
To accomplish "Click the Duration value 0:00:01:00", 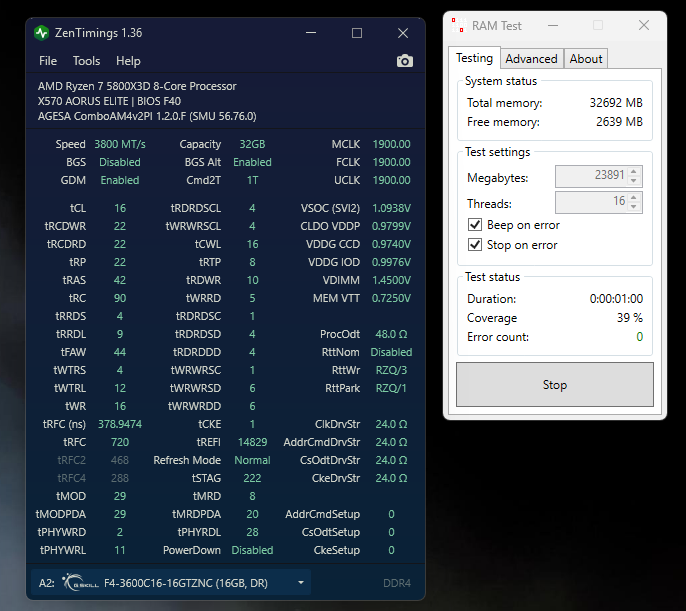I will pyautogui.click(x=616, y=298).
